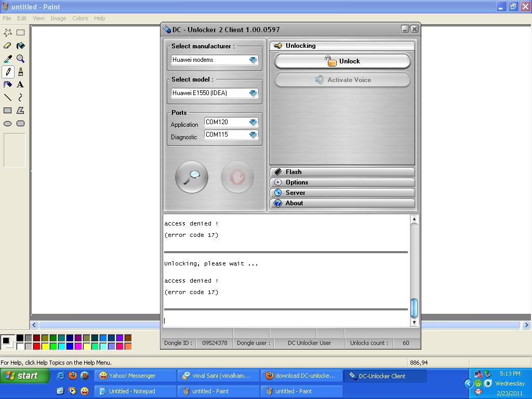Pick the Color Picker eyedropper tool
This screenshot has height=399, width=532.
(x=8, y=59)
